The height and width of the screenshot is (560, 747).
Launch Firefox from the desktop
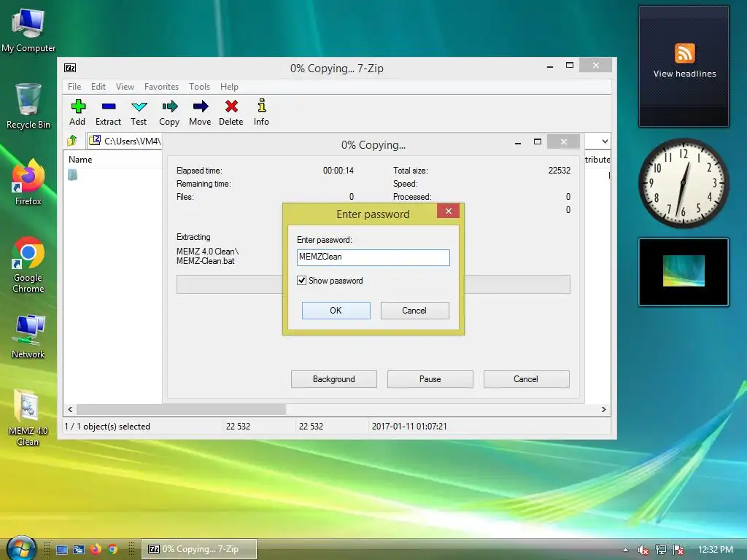[x=28, y=182]
